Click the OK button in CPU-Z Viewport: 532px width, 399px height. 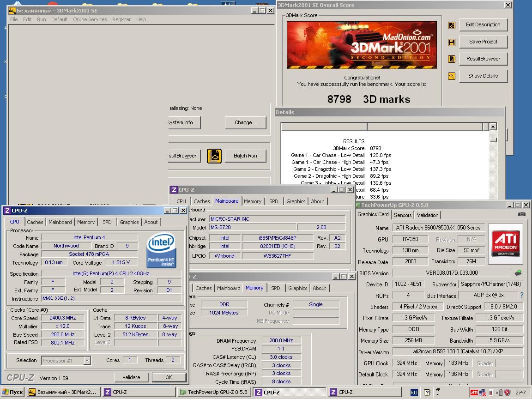pos(169,377)
